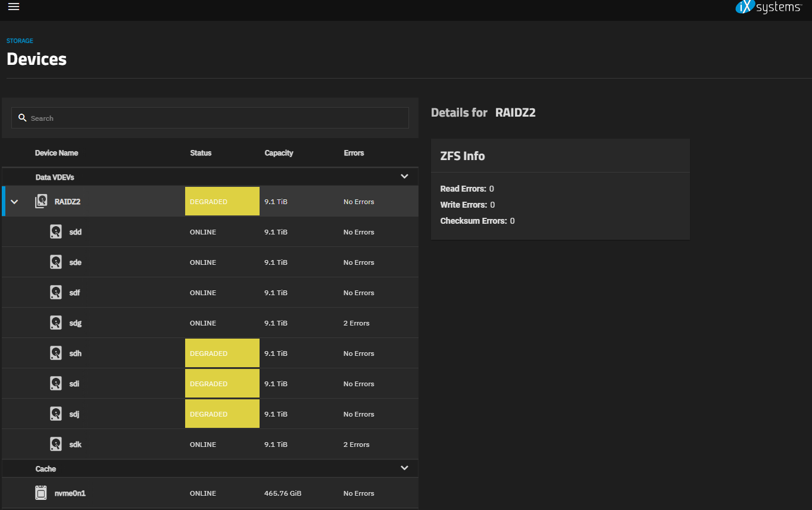
Task: Click sdh's DEGRADED status badge
Action: pyautogui.click(x=222, y=353)
